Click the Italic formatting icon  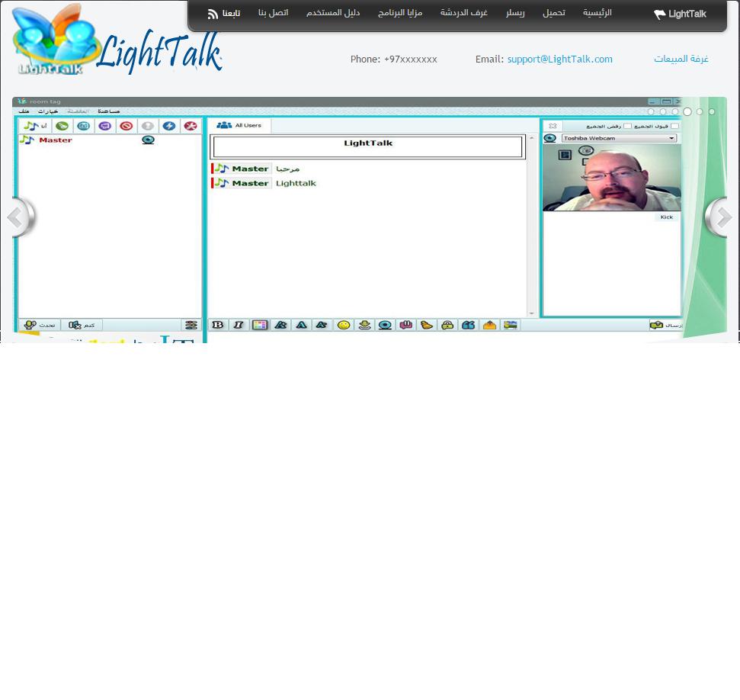(239, 325)
